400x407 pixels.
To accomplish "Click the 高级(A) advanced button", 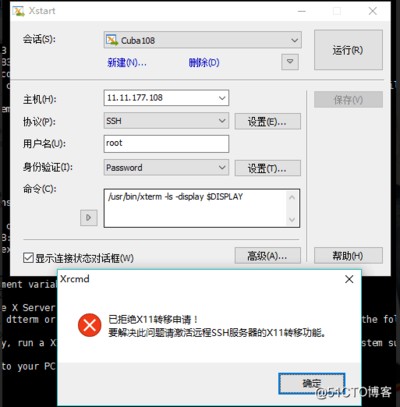I will click(268, 256).
